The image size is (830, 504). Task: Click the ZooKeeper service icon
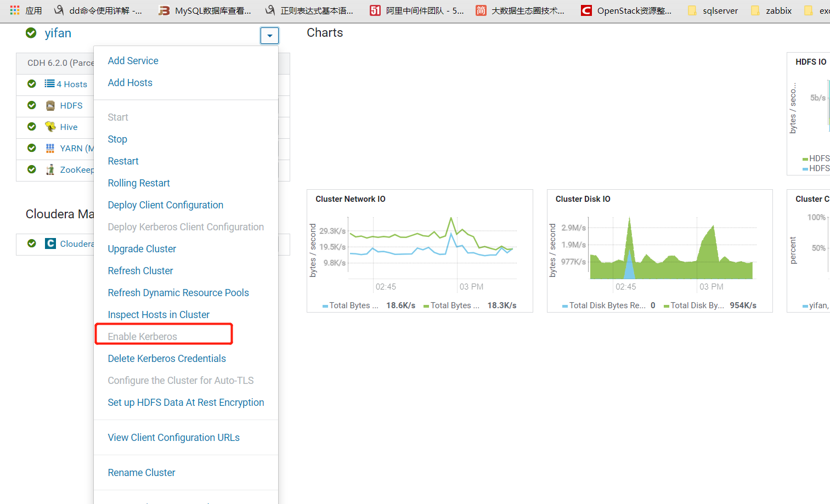coord(50,169)
